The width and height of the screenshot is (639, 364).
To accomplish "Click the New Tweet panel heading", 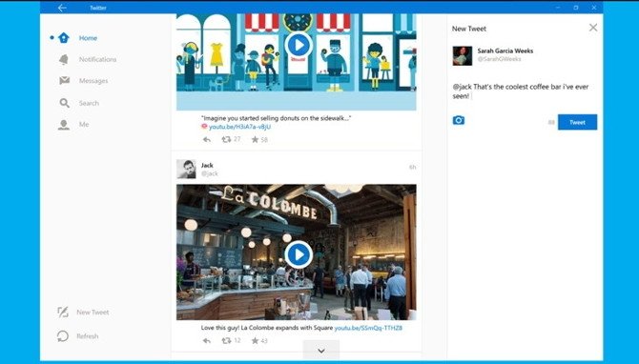I will [469, 29].
